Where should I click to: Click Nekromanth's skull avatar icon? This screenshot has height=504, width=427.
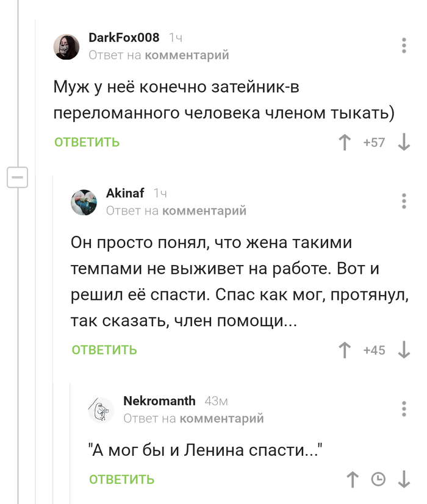coord(102,410)
